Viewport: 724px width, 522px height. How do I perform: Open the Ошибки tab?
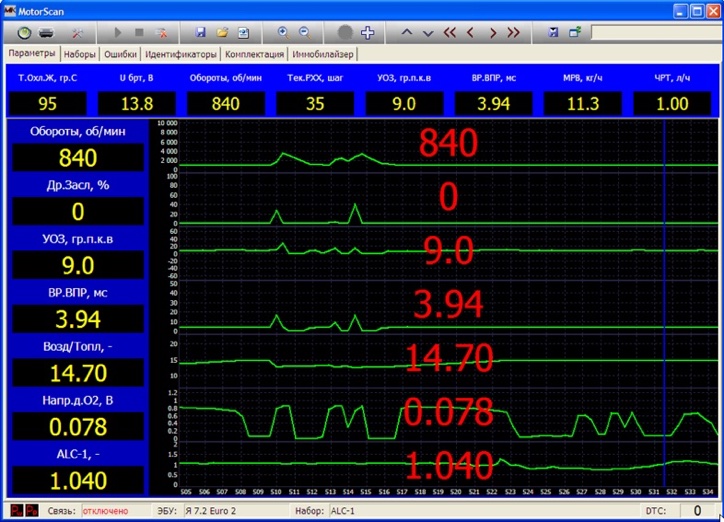click(120, 54)
